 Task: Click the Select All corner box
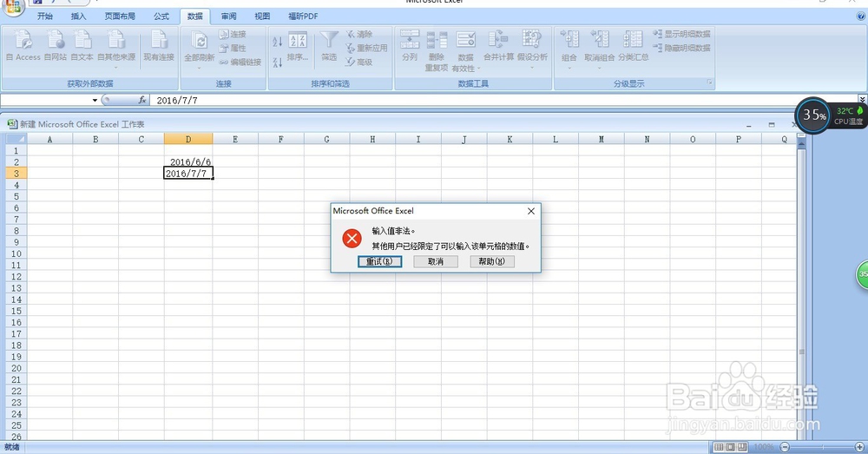16,139
